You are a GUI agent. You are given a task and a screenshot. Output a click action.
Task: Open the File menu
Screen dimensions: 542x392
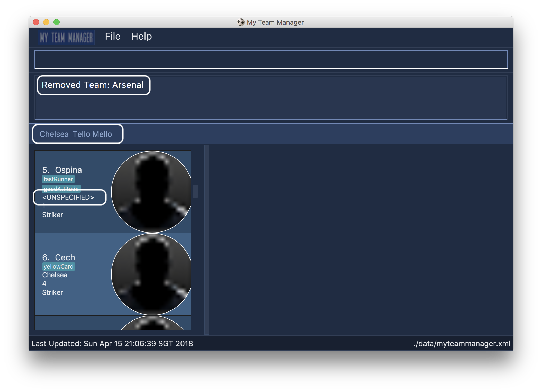click(113, 37)
